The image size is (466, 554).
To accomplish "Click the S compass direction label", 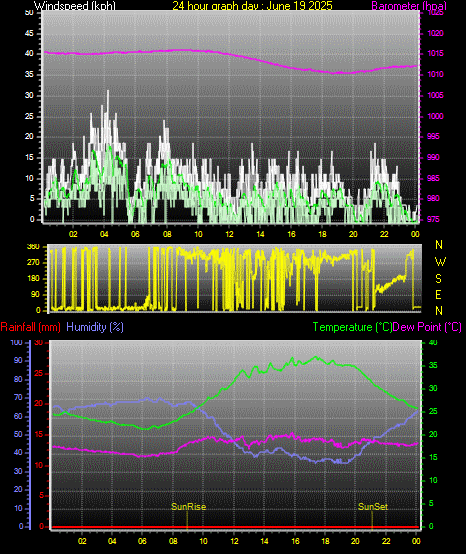I will click(x=438, y=279).
